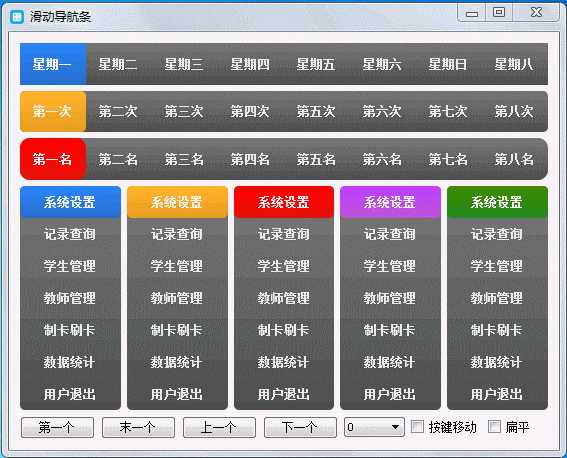Select 第二次 in second bar
The height and width of the screenshot is (458, 567).
(118, 111)
